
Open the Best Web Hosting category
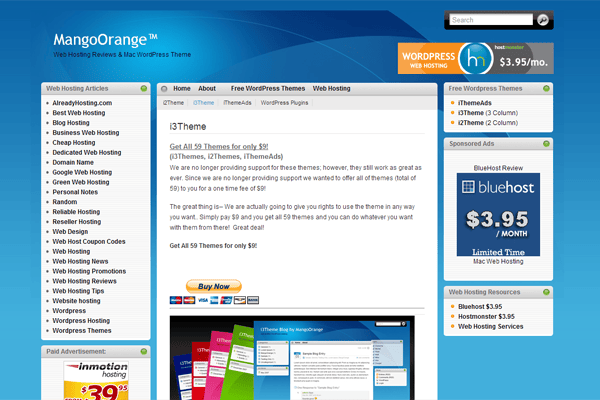pyautogui.click(x=79, y=113)
